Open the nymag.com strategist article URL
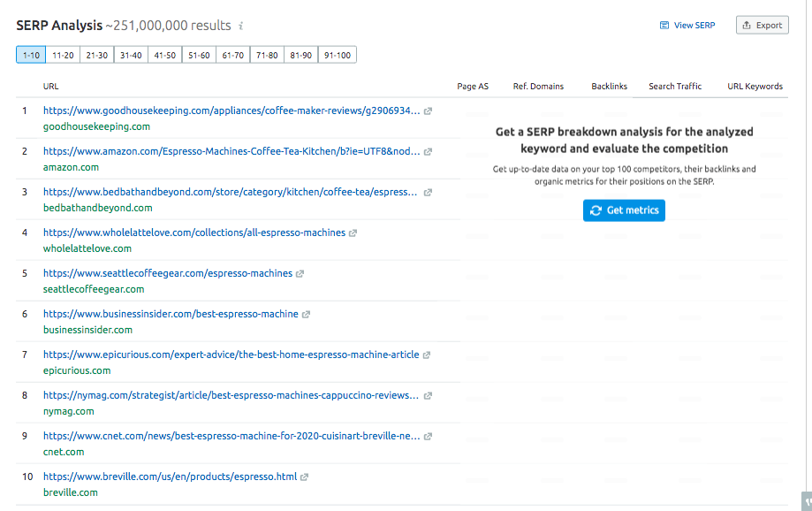 point(231,395)
